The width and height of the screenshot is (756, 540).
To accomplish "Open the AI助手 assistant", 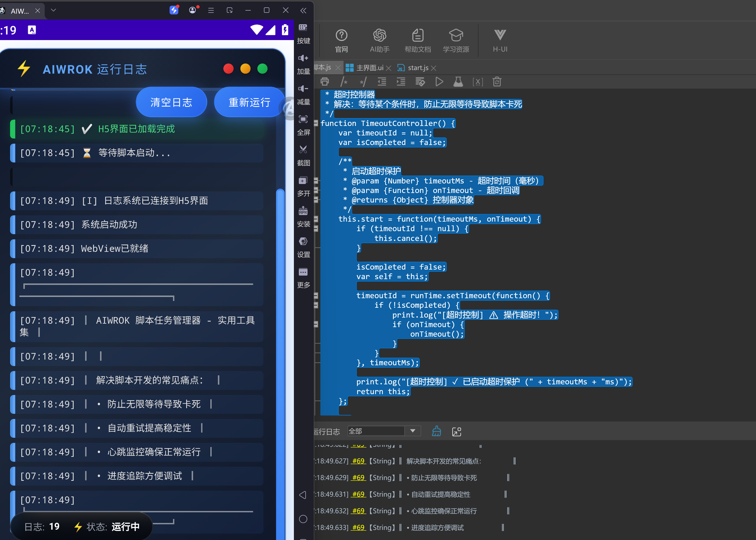I will click(x=379, y=41).
